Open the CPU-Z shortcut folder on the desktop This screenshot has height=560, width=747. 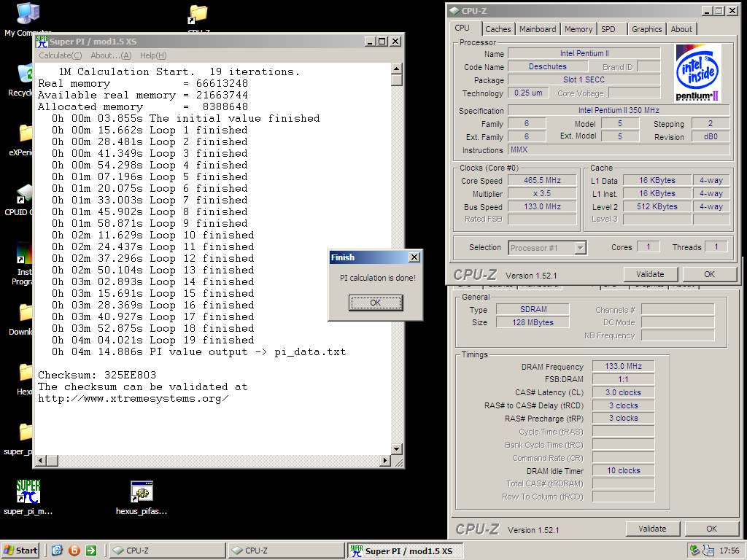(198, 15)
